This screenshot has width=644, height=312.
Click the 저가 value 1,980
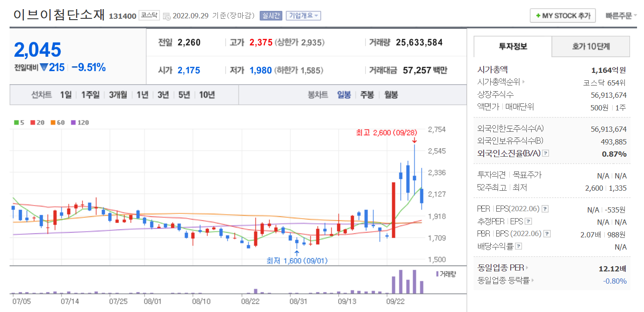pyautogui.click(x=261, y=70)
